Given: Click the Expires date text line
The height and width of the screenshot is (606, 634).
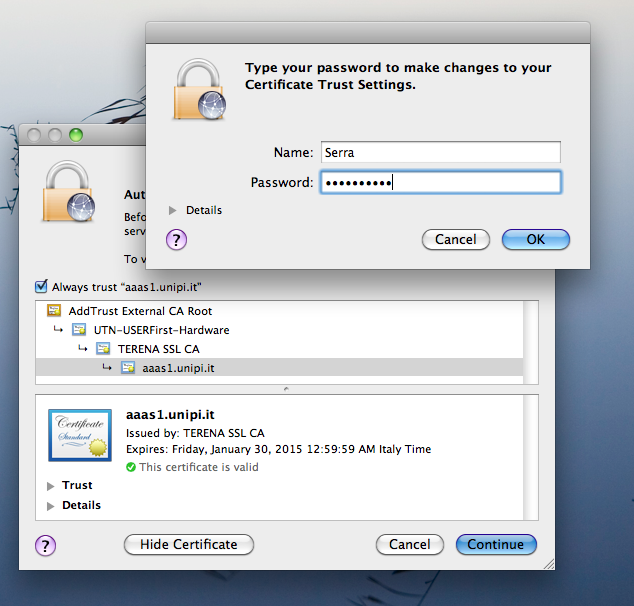Looking at the screenshot, I should point(278,450).
